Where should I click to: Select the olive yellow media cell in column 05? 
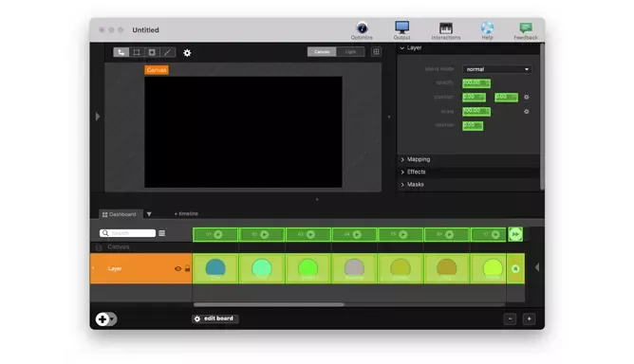pos(401,268)
